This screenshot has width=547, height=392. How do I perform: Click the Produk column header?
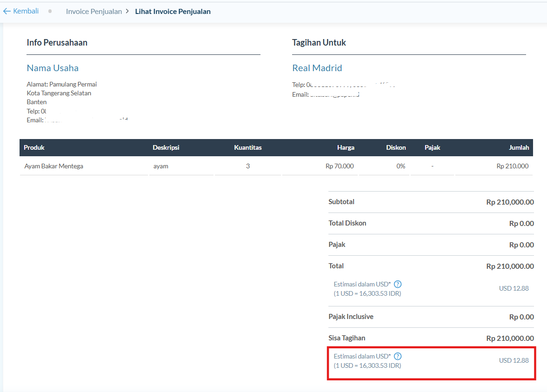coord(34,147)
